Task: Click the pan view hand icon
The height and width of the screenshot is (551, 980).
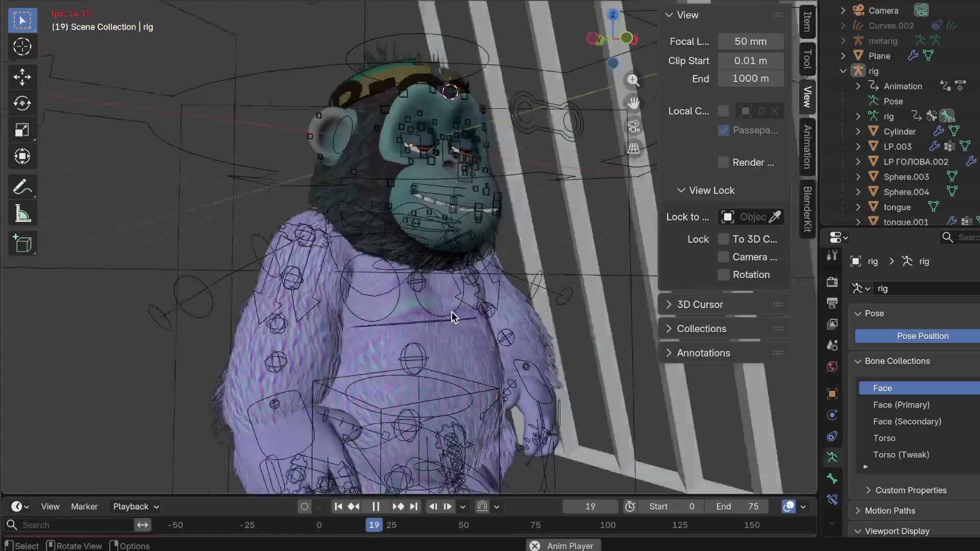Action: [x=633, y=103]
